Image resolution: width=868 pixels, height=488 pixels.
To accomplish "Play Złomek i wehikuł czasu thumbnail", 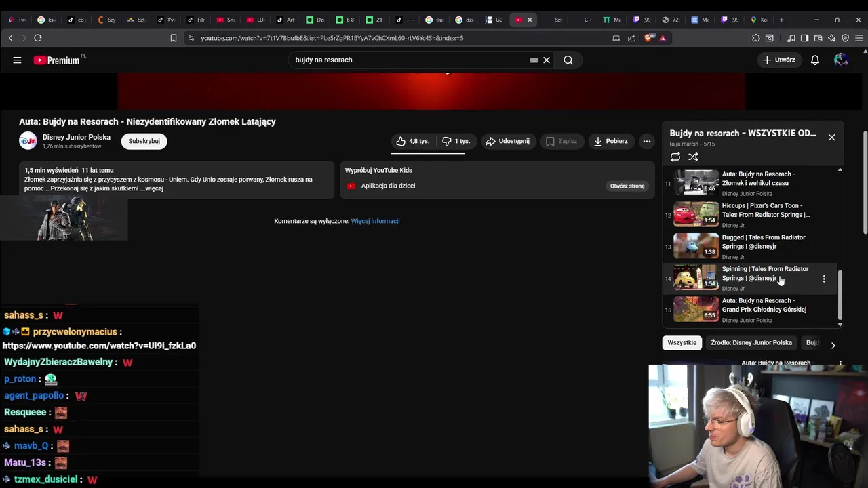I will click(x=696, y=183).
